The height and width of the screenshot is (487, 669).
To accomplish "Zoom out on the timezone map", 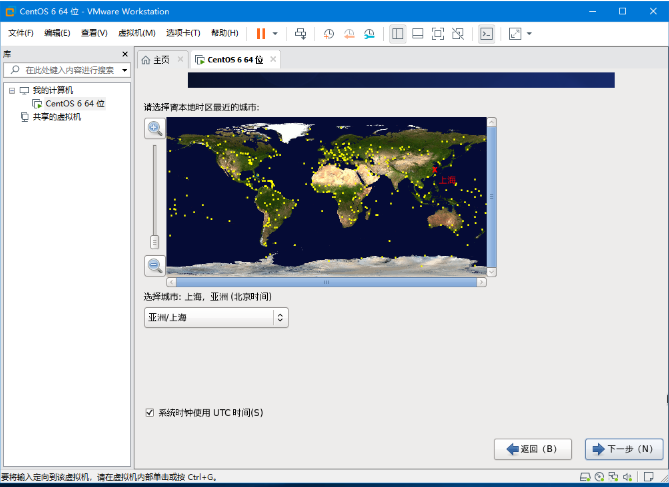I will 155,265.
